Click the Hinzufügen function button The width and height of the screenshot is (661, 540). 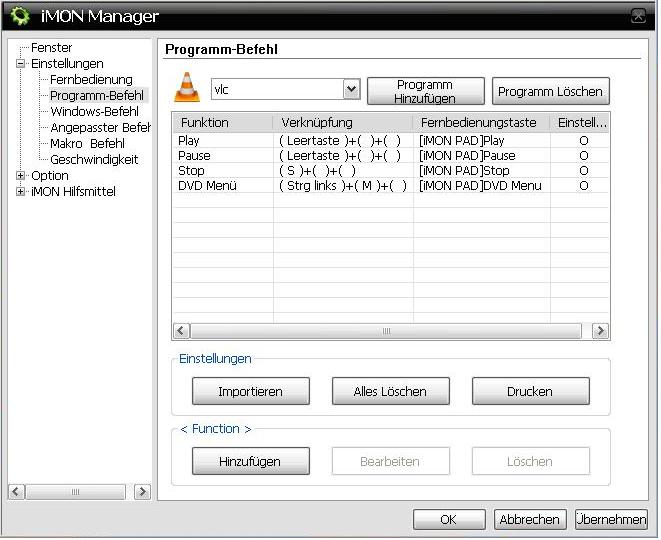coord(250,461)
